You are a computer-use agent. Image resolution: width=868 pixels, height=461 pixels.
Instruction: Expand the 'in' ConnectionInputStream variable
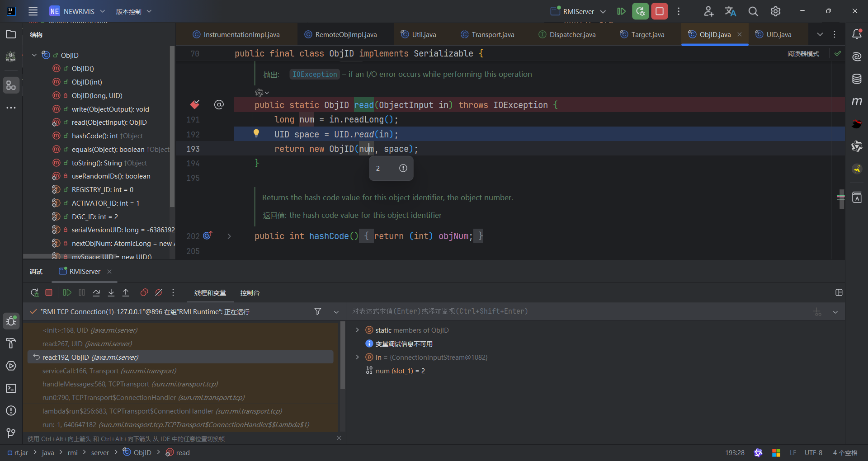click(358, 358)
